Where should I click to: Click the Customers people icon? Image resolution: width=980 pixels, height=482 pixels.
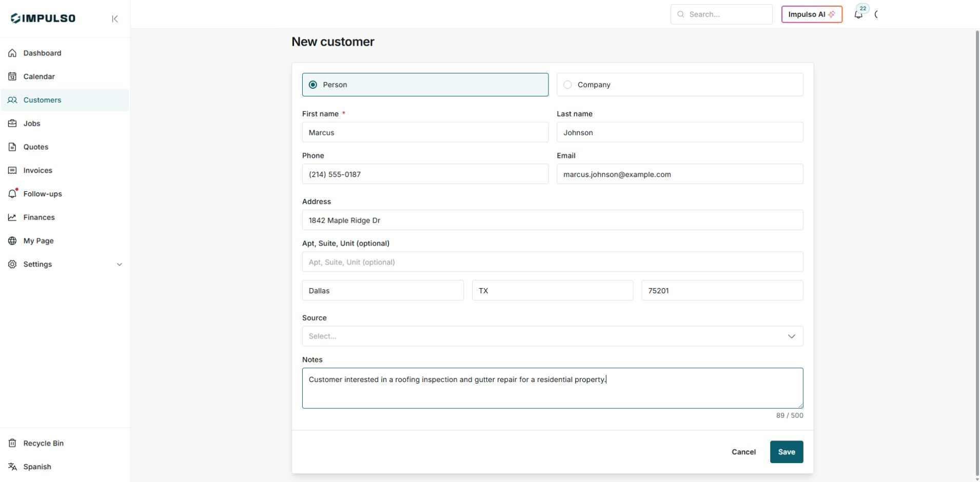coord(12,100)
